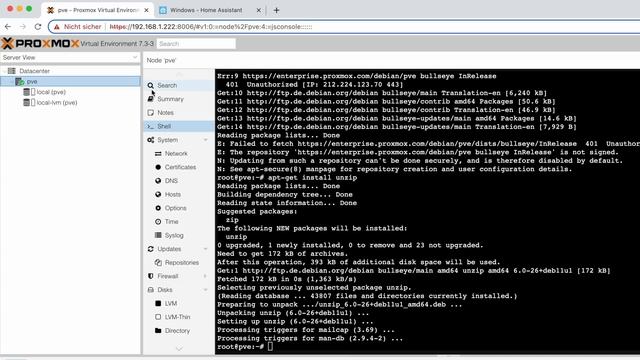Screen dimensions: 640x360
Task: Close the Windows - Home Assistant tab
Action: 259,10
